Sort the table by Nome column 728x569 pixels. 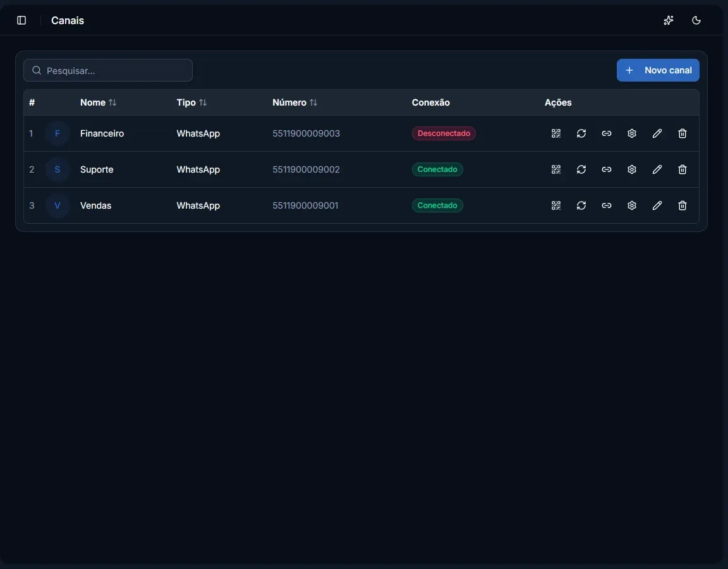pos(98,102)
